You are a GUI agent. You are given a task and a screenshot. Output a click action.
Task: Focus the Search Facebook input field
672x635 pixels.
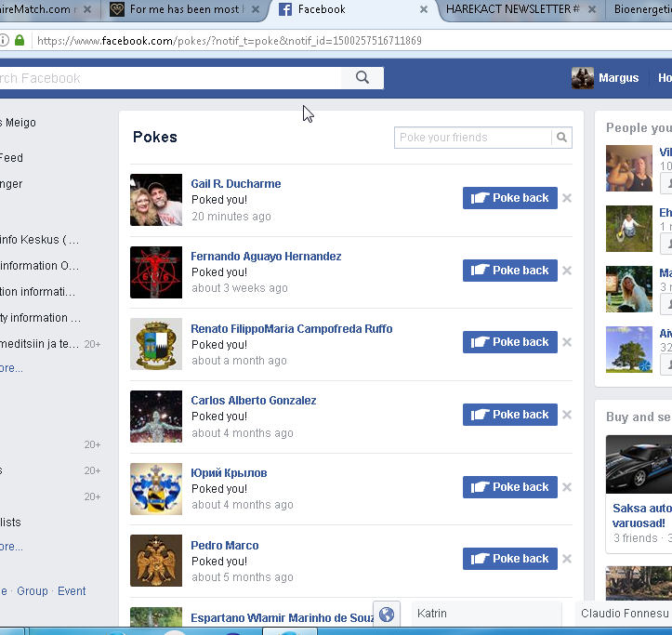[x=171, y=78]
